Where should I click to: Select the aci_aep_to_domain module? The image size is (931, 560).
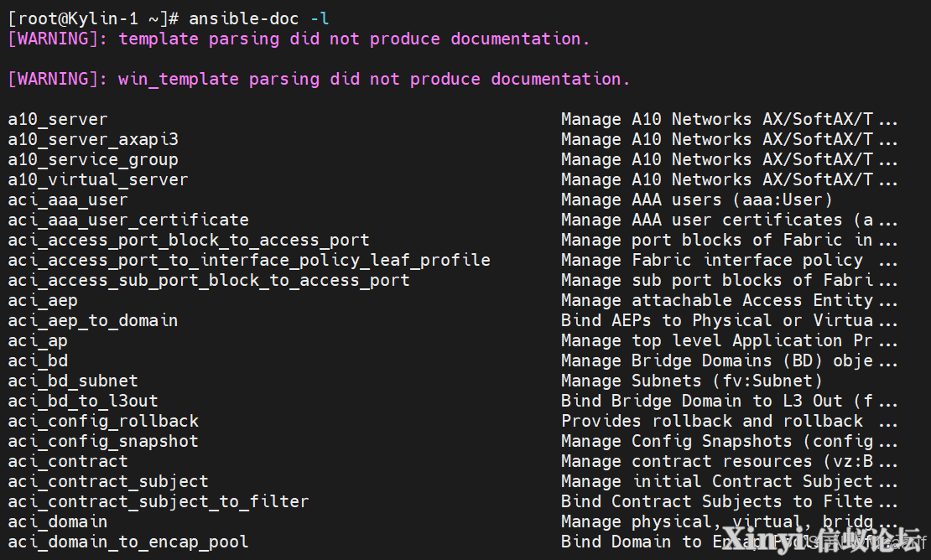coord(93,321)
